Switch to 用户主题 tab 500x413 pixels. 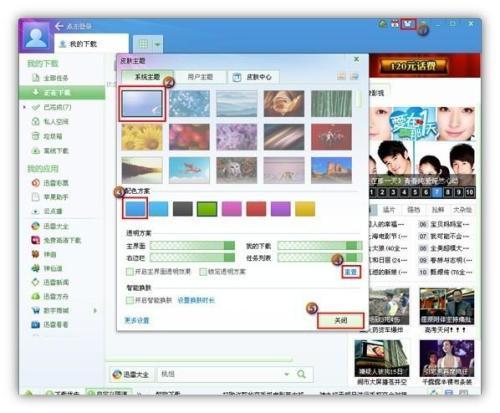(x=200, y=77)
